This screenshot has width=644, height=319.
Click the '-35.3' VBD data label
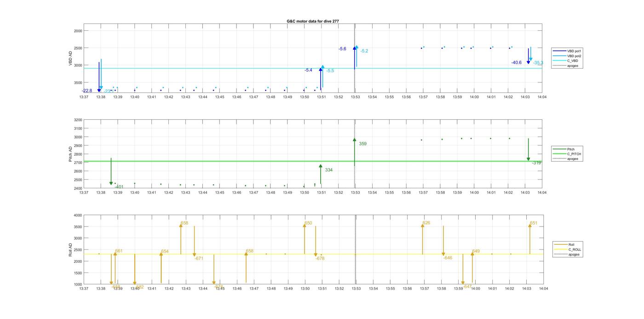(538, 63)
